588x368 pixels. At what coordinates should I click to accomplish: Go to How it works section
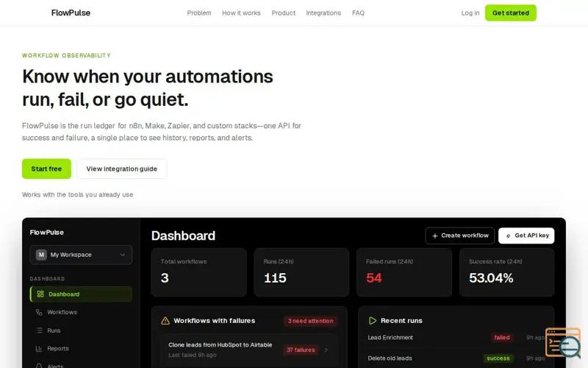point(241,13)
